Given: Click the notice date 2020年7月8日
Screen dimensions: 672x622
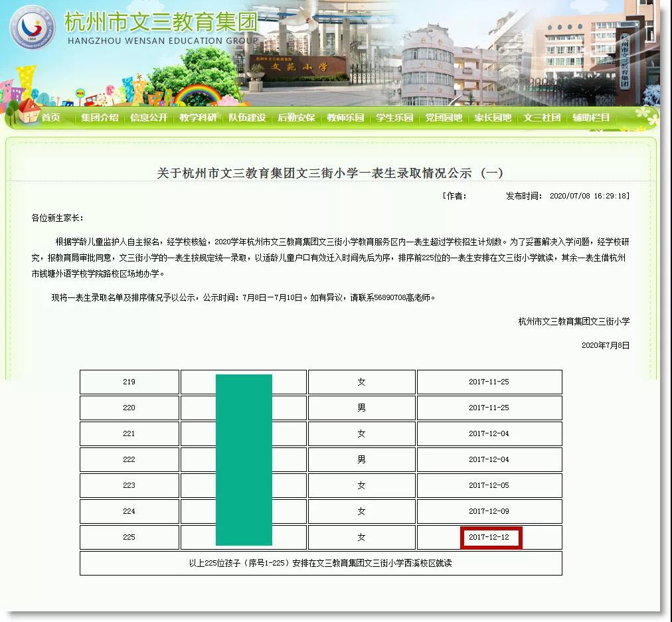Looking at the screenshot, I should tap(606, 345).
